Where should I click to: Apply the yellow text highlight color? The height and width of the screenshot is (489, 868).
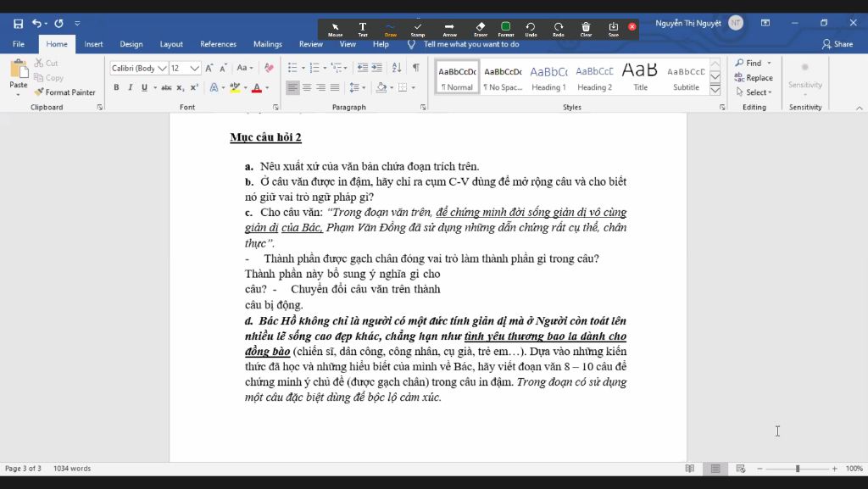coord(235,87)
